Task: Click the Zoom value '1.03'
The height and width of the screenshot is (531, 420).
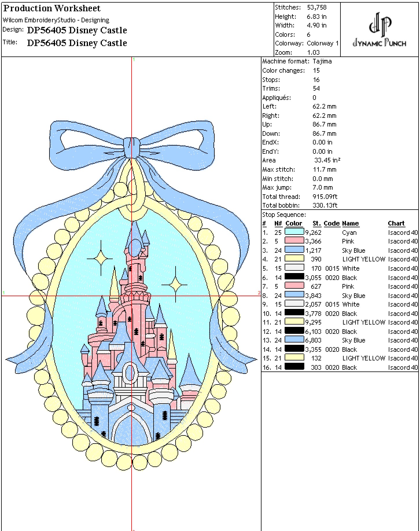Action: coord(313,52)
